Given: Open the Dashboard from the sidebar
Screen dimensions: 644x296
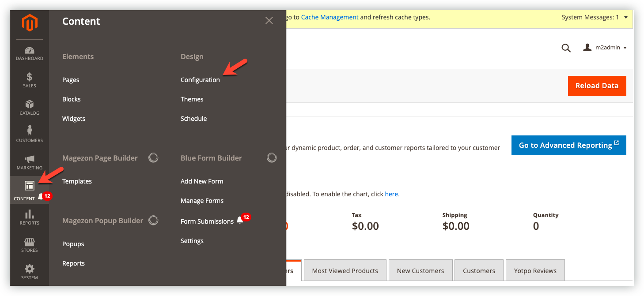Looking at the screenshot, I should [29, 52].
